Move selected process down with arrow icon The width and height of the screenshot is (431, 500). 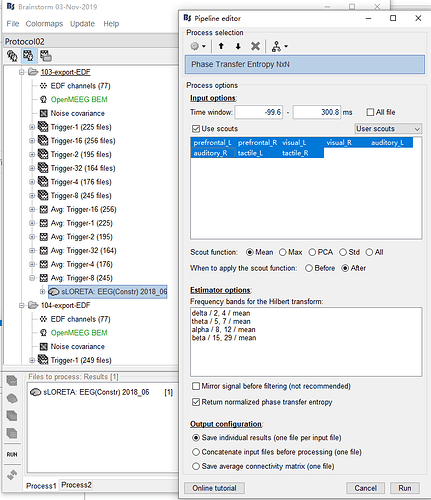pos(238,46)
